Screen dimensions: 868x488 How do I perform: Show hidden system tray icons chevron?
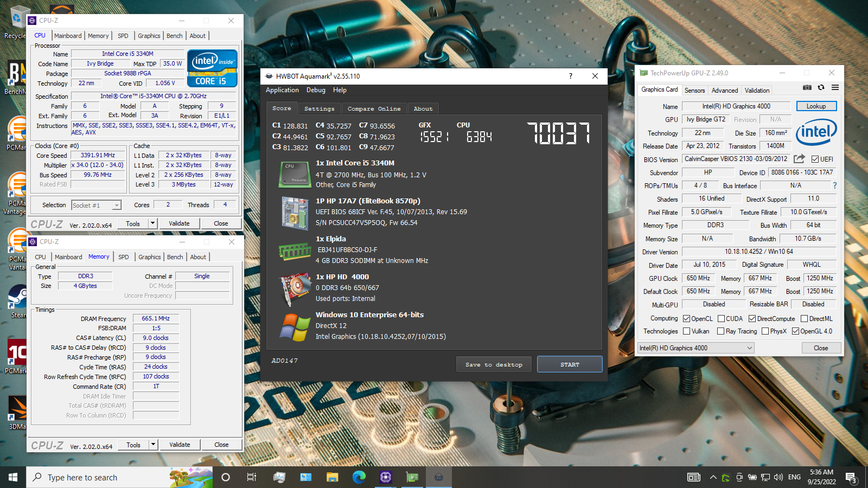coord(713,477)
